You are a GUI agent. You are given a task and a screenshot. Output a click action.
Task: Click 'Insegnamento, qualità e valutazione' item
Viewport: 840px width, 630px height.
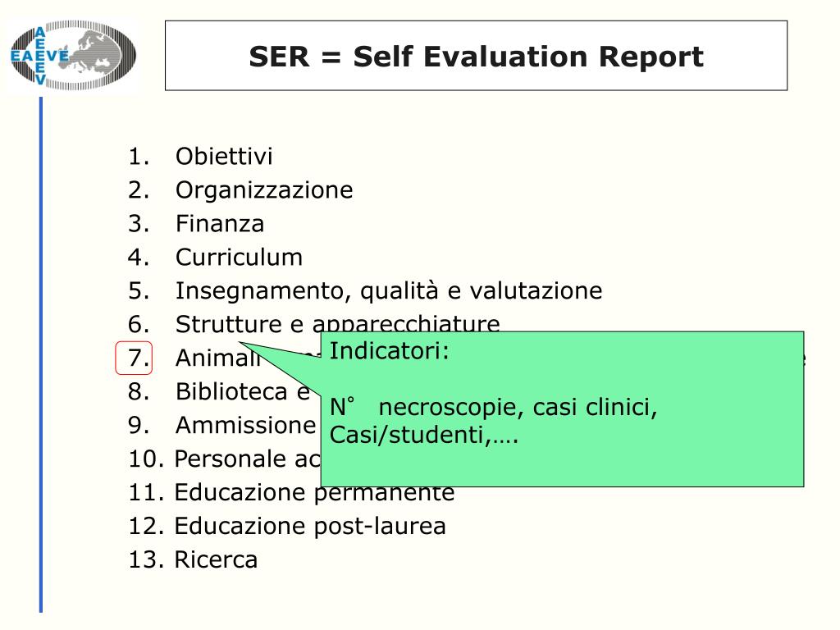click(388, 291)
